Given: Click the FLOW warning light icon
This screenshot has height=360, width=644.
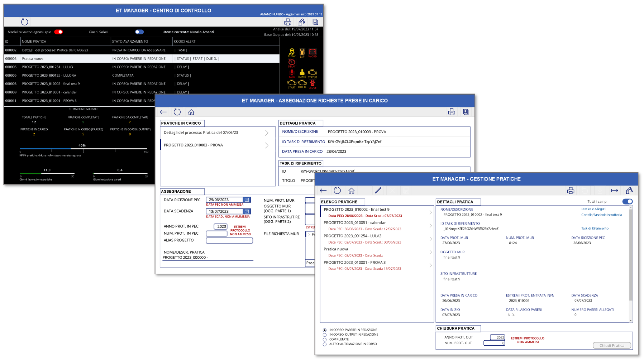Looking at the screenshot, I should 292,53.
